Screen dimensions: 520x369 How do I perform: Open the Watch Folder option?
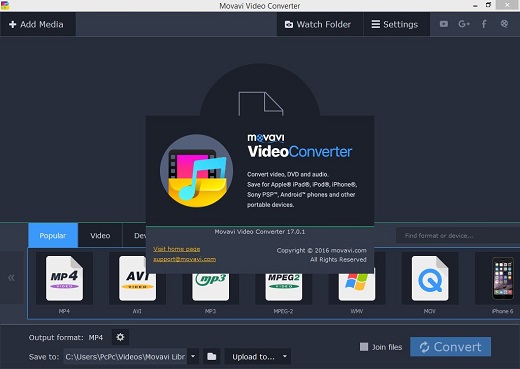tap(319, 24)
